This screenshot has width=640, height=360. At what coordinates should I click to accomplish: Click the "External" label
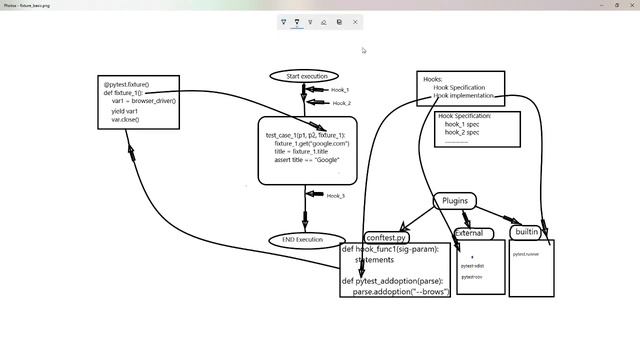pos(469,233)
